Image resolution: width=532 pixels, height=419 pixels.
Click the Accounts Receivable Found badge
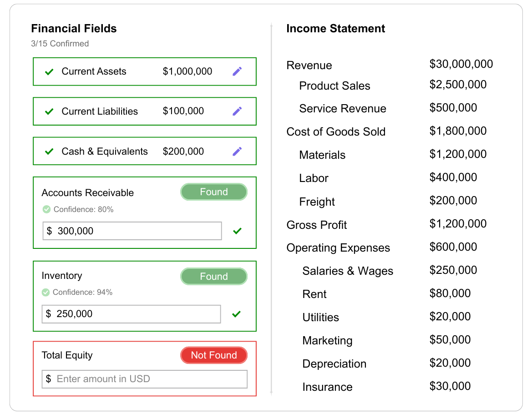tap(213, 192)
